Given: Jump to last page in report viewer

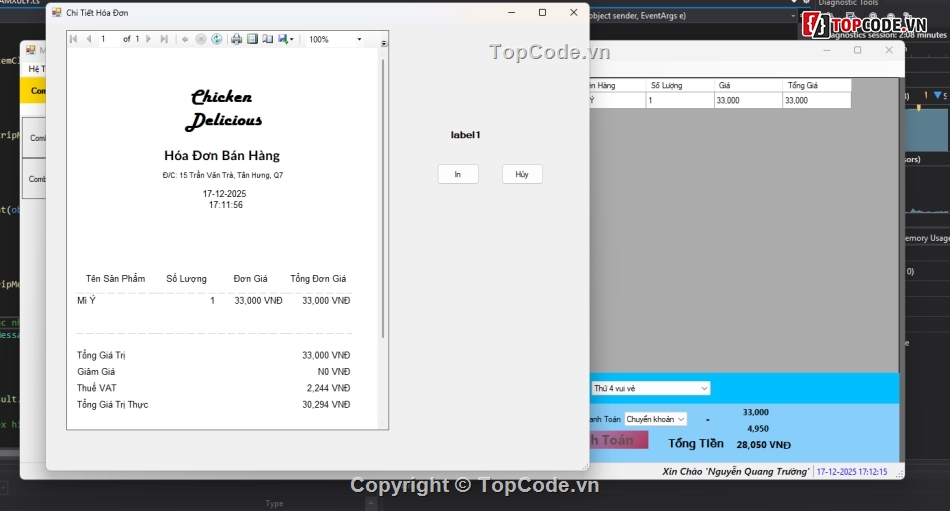Looking at the screenshot, I should 164,39.
